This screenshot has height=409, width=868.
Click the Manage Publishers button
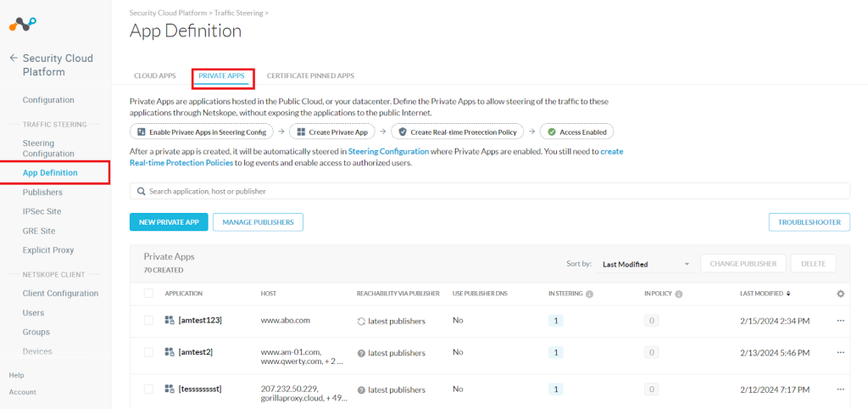[x=258, y=222]
